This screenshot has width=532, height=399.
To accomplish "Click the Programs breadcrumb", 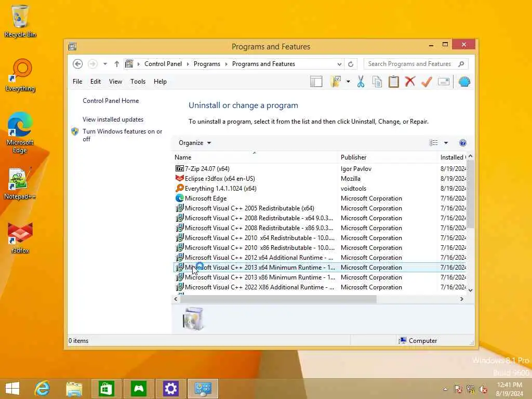I will tap(207, 64).
